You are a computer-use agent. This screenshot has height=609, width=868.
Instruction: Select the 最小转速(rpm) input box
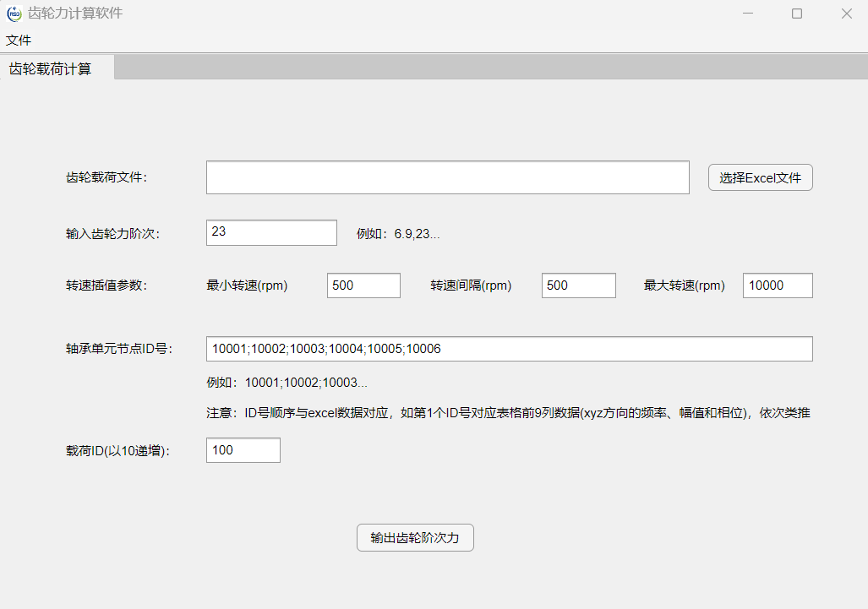[x=363, y=285]
